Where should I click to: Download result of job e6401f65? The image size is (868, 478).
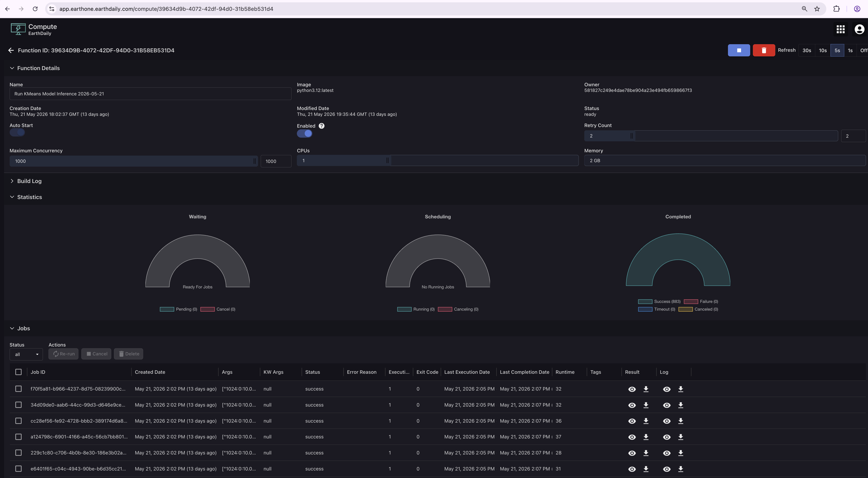coord(646,469)
